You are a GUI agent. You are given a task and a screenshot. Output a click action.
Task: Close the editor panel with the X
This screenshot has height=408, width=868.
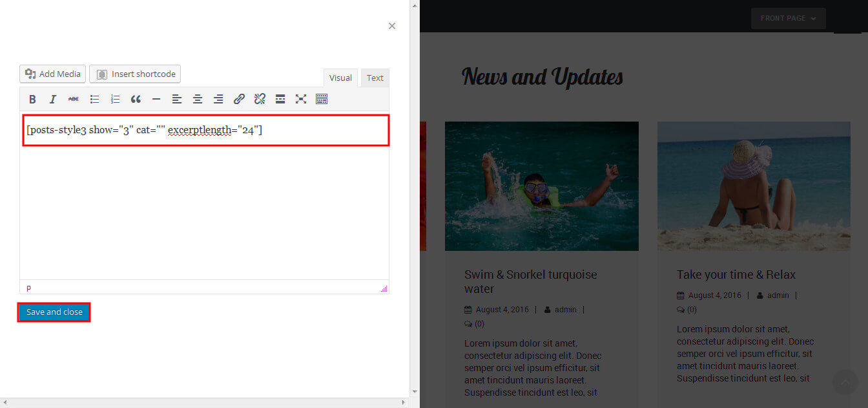[x=392, y=26]
